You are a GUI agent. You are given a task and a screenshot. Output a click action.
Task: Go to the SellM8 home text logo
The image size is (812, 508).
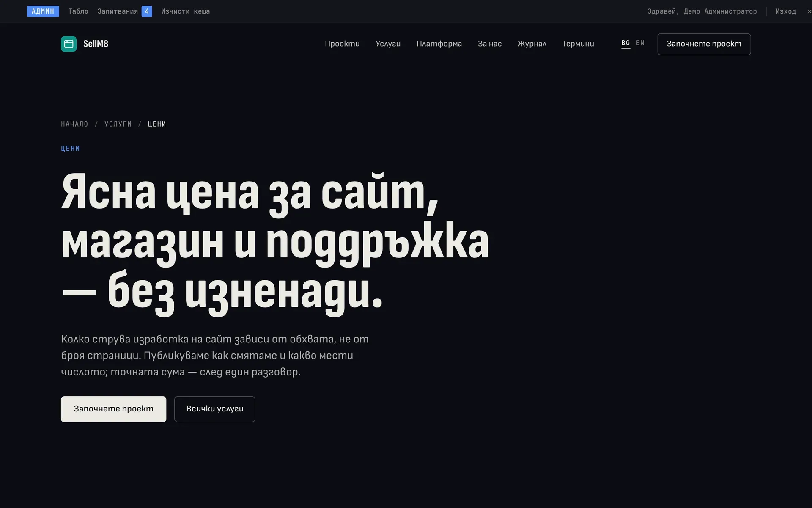pos(96,44)
